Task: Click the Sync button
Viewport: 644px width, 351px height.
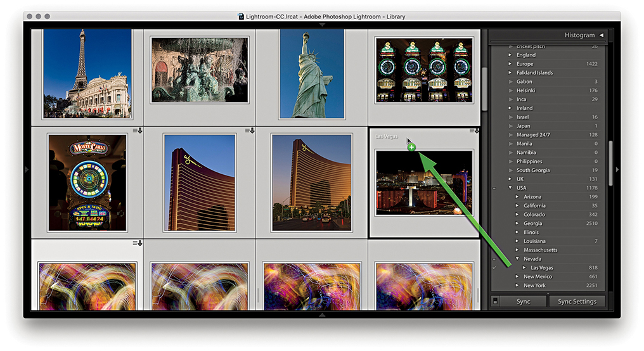Action: click(524, 302)
